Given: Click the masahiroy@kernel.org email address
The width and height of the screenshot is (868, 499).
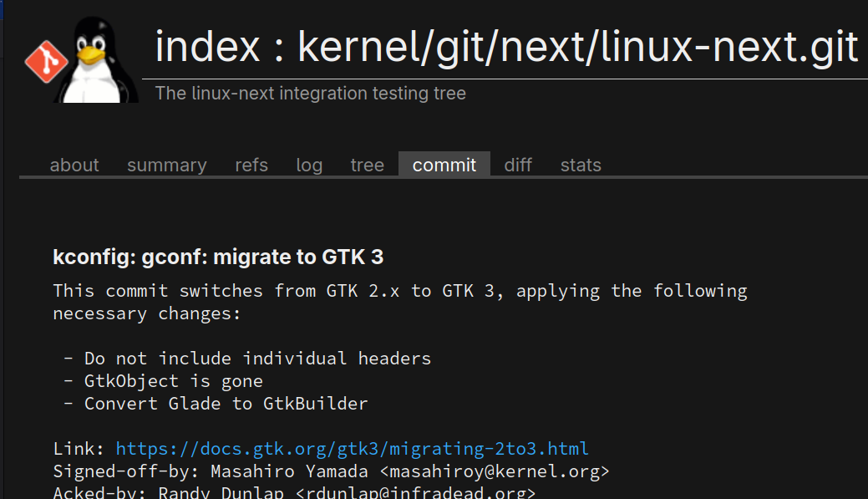Looking at the screenshot, I should [495, 471].
